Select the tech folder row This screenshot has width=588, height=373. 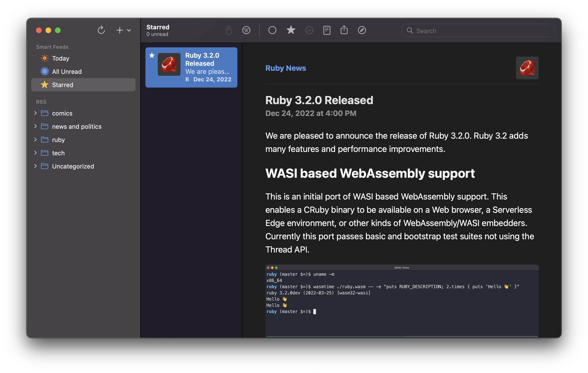[83, 153]
